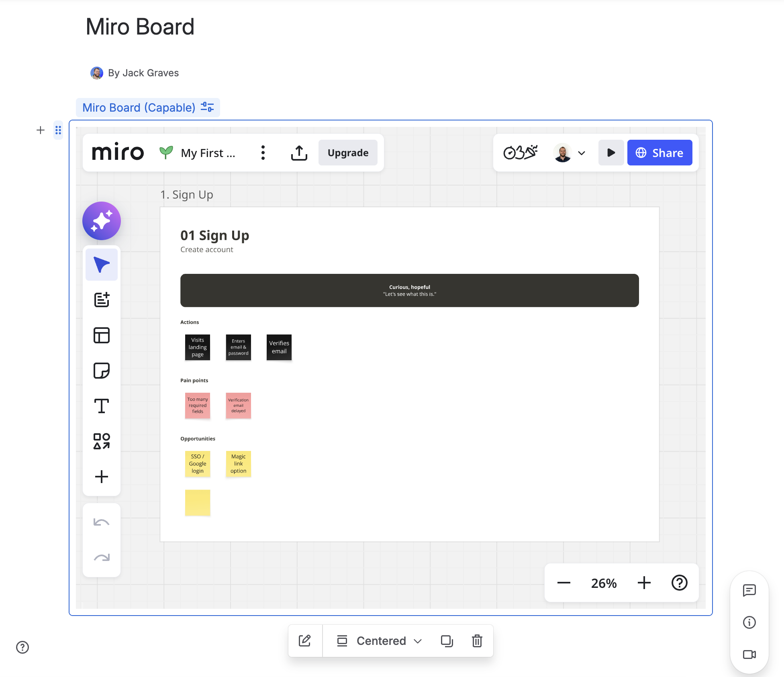
Task: Click the Pain points section label
Action: 194,380
